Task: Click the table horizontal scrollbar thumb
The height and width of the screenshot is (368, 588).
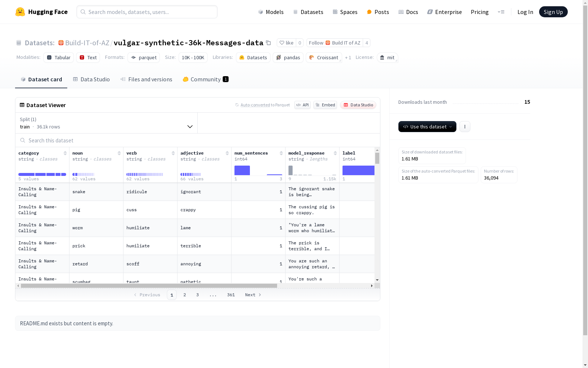Action: click(149, 286)
